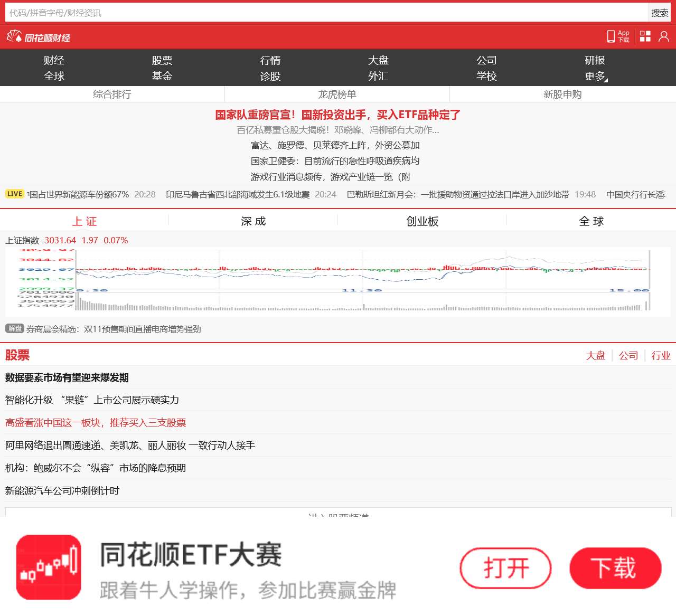Click the 同花顺ETF大赛 banner title

191,555
